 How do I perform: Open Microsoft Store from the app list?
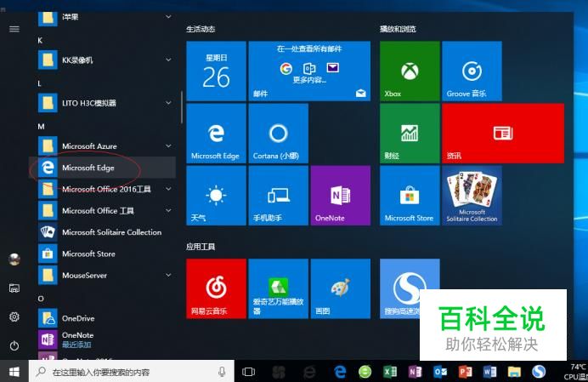pyautogui.click(x=102, y=254)
